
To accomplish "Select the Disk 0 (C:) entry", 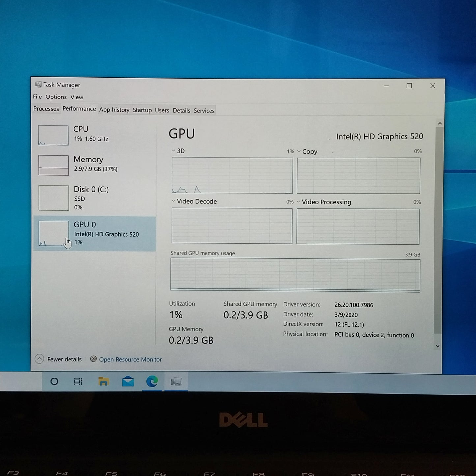I will coord(95,198).
